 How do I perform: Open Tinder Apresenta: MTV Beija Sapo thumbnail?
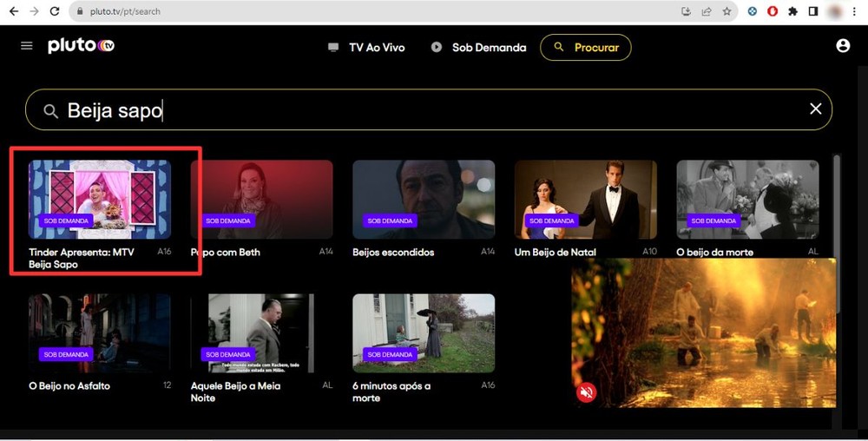tap(100, 199)
